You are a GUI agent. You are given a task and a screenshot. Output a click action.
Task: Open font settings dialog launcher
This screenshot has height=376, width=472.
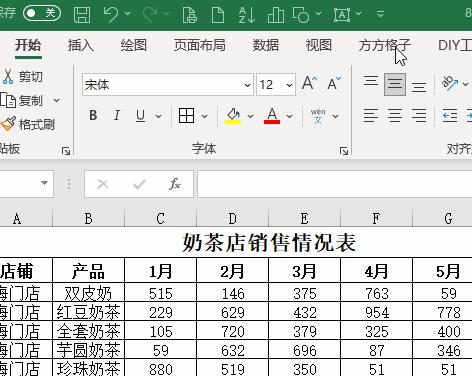[x=344, y=151]
